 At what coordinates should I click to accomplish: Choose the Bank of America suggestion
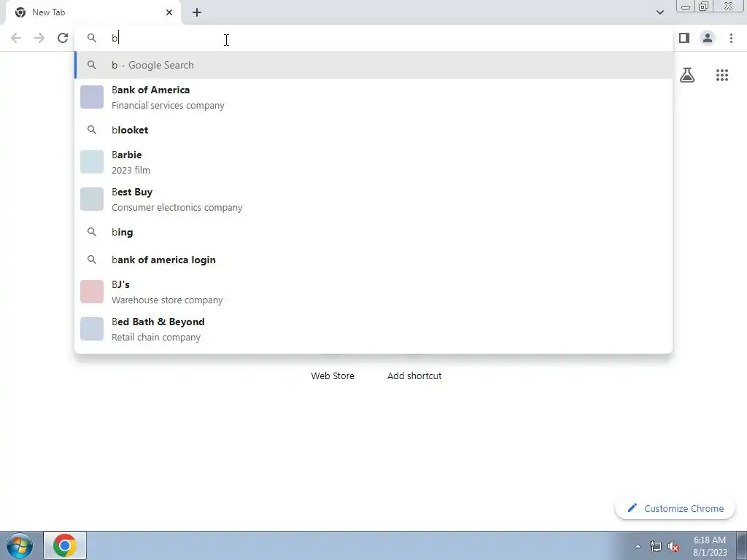373,97
